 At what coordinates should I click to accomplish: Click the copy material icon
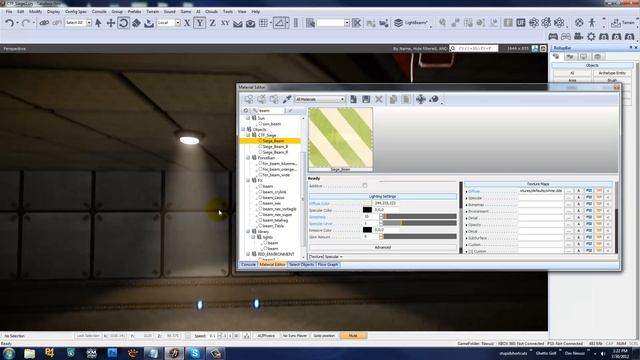[393, 99]
